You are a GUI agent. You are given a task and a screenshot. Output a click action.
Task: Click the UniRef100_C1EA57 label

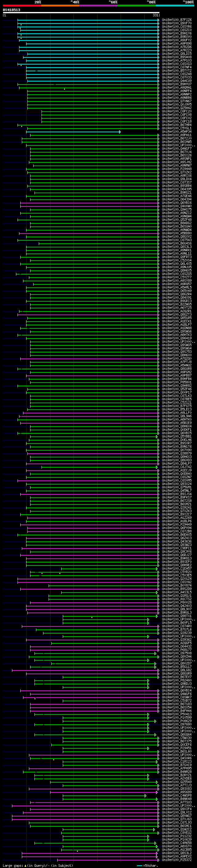tap(176, 568)
